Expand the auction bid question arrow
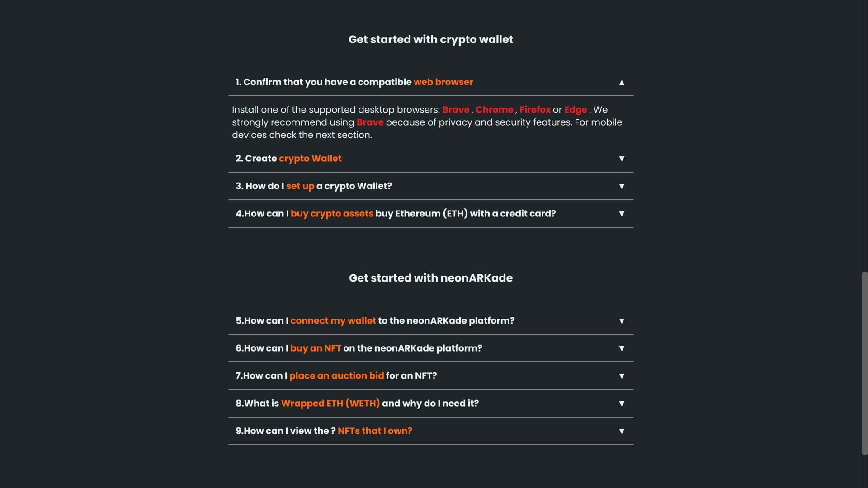The height and width of the screenshot is (488, 868). coord(622,376)
